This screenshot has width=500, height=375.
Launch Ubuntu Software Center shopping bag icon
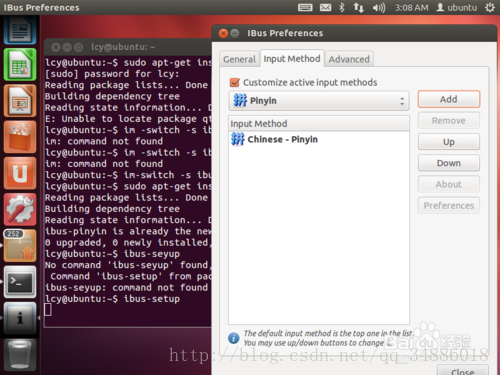(20, 137)
